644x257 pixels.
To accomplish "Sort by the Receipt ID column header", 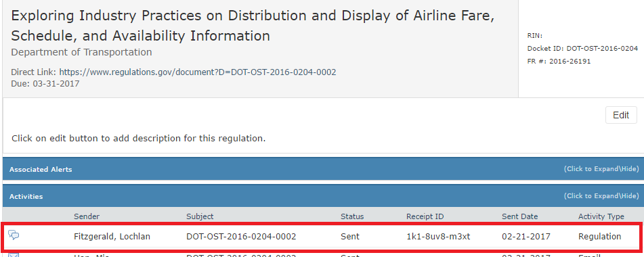I will 425,216.
